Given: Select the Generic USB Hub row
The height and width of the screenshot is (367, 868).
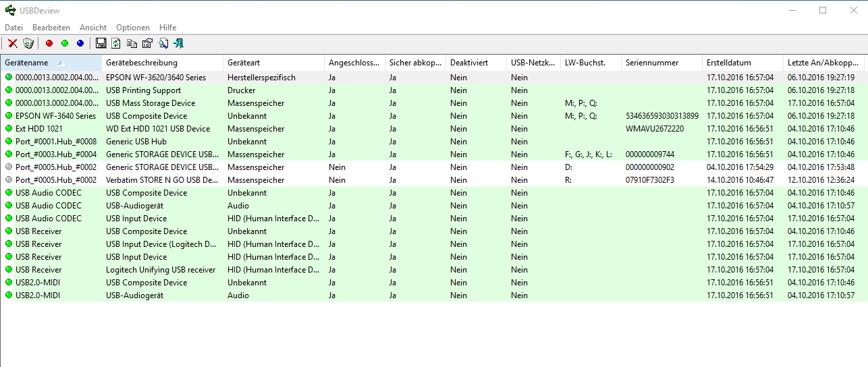Looking at the screenshot, I should [x=434, y=142].
